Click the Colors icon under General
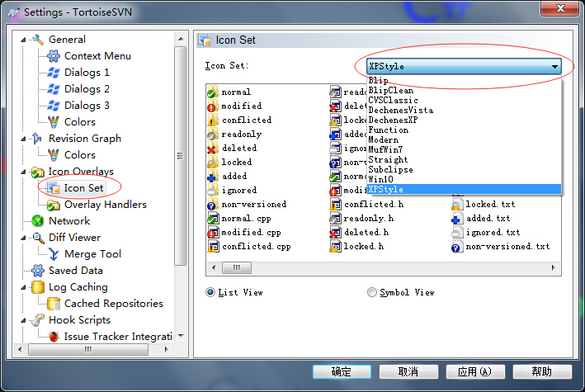The image size is (585, 392). point(54,121)
